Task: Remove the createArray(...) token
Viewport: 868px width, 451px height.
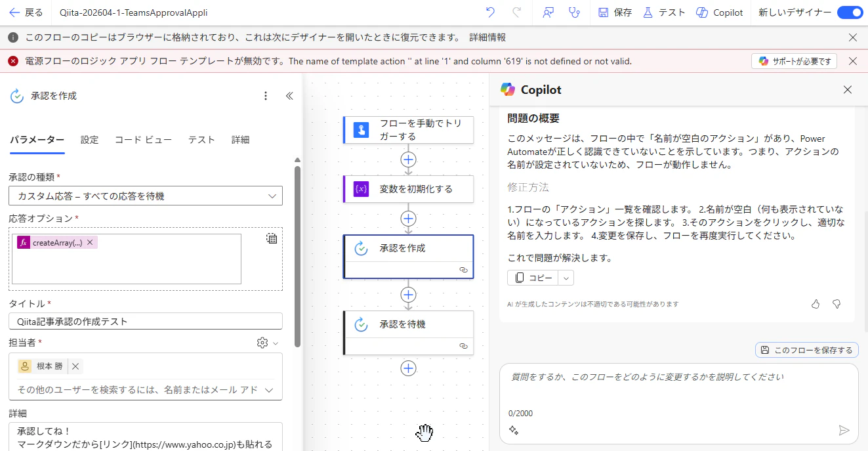Action: [90, 242]
